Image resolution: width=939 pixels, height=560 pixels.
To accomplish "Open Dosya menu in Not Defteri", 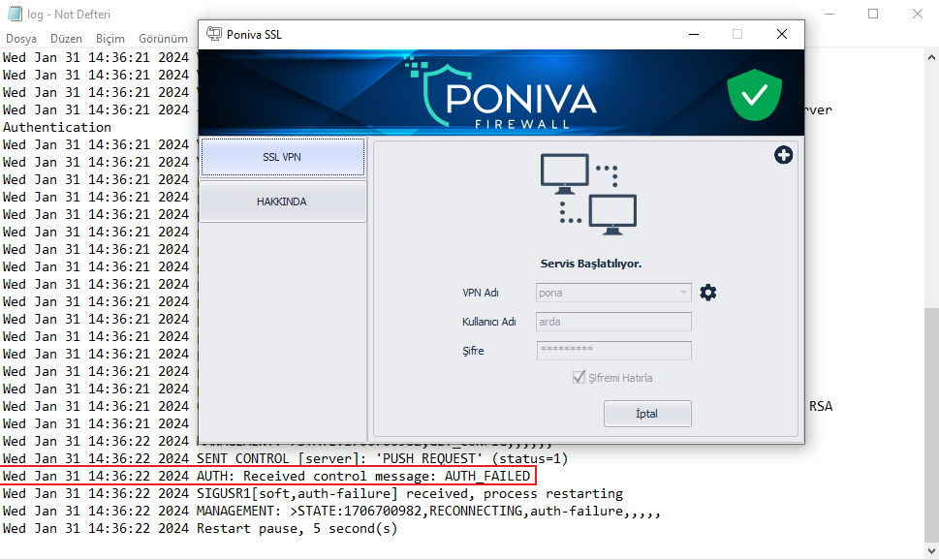I will click(x=21, y=39).
